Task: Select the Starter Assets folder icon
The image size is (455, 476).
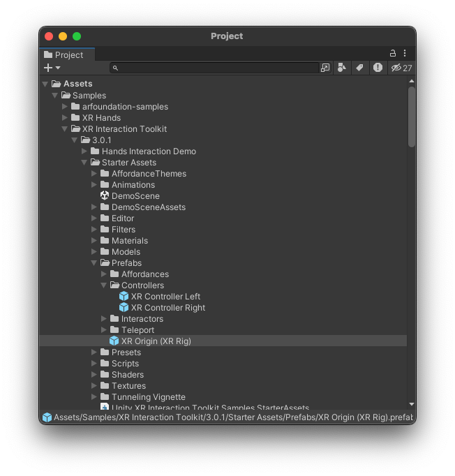Action: (x=95, y=162)
